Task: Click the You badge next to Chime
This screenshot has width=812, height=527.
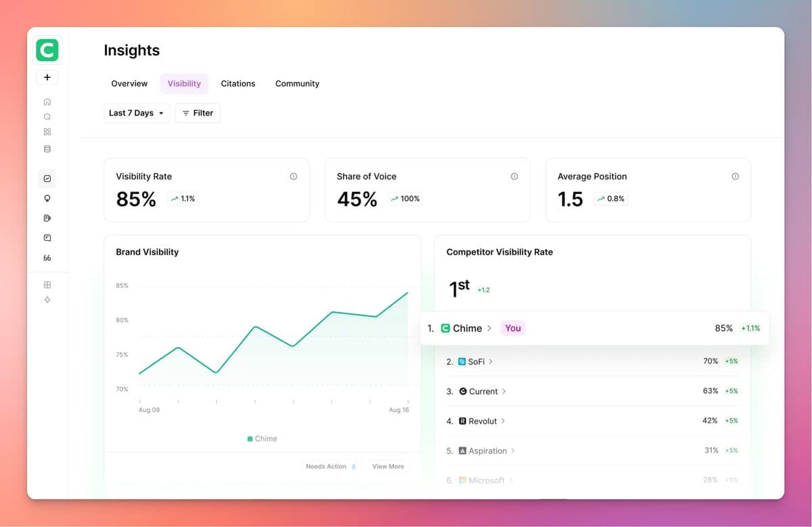Action: 512,328
